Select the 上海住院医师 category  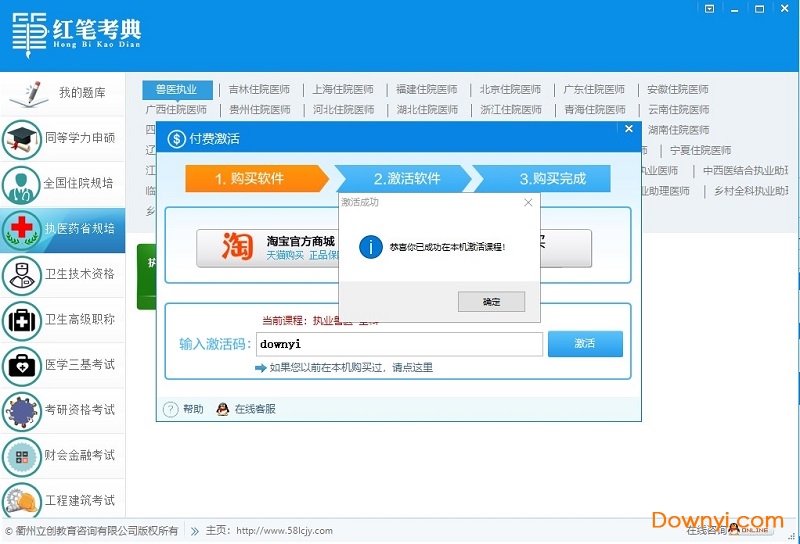click(343, 90)
